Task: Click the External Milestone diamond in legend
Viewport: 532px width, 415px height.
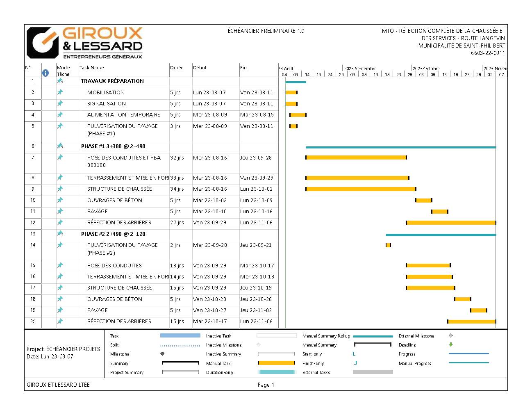Action: [x=451, y=335]
